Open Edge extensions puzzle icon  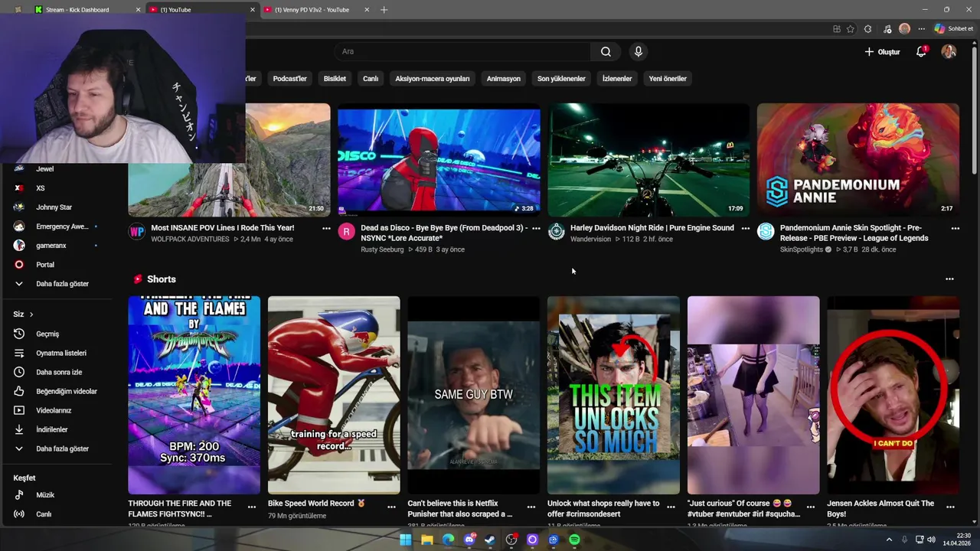(867, 29)
